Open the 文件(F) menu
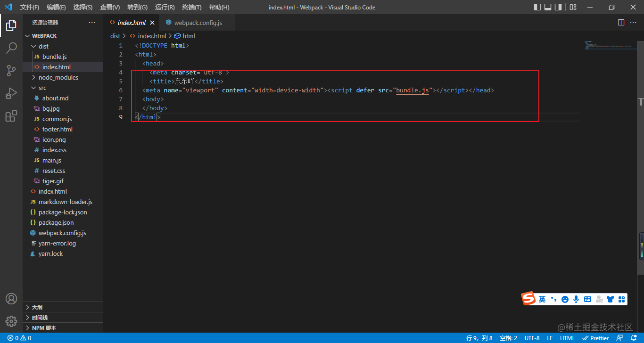644x343 pixels. (x=30, y=7)
